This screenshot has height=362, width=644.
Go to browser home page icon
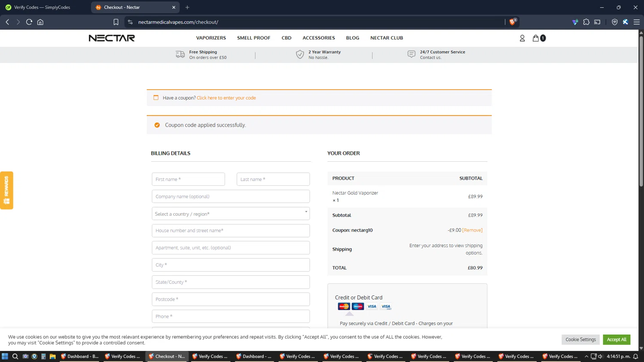point(40,22)
